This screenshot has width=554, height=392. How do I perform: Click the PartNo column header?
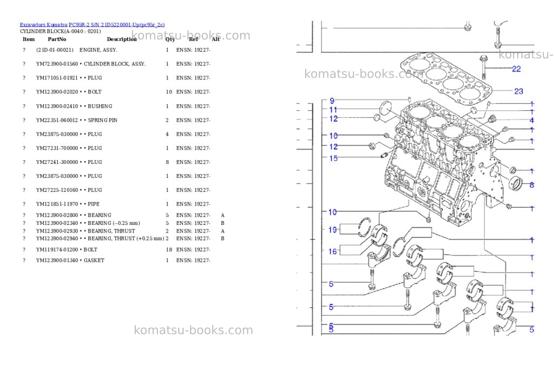pos(57,39)
